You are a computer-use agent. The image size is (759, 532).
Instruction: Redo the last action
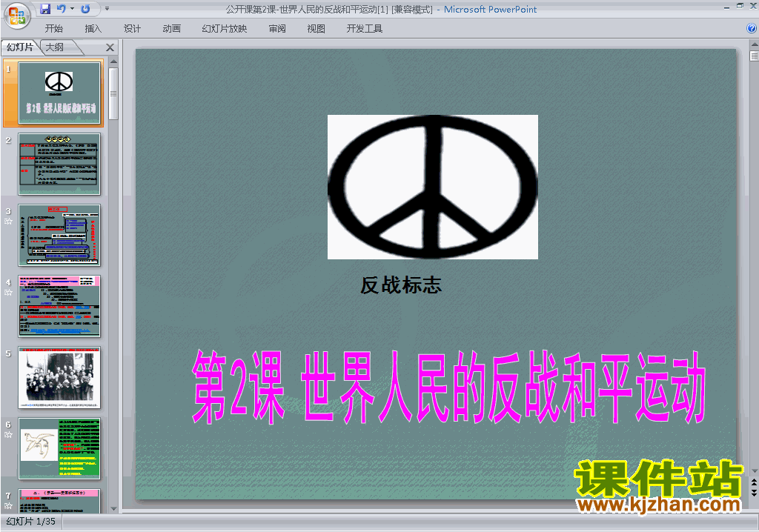click(86, 9)
